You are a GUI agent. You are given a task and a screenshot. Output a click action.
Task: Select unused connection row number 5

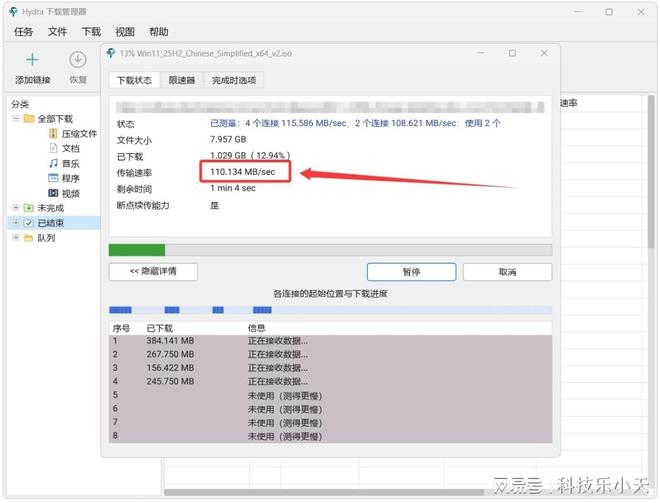click(330, 395)
